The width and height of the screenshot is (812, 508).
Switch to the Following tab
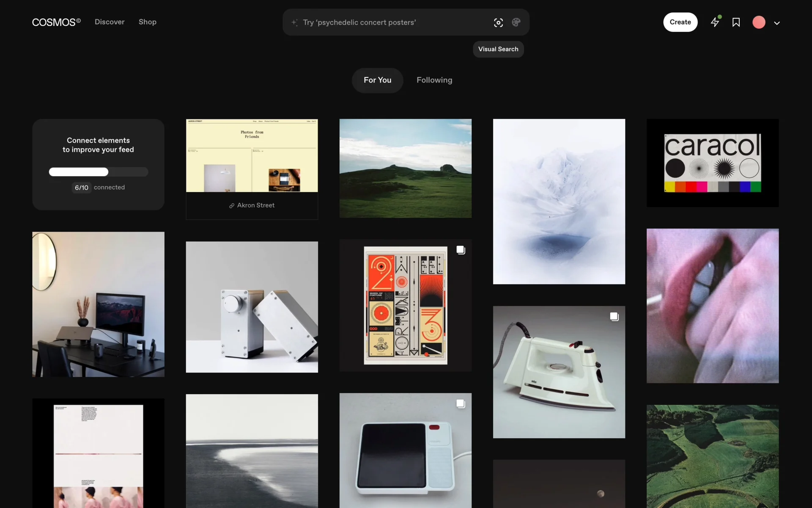click(434, 80)
